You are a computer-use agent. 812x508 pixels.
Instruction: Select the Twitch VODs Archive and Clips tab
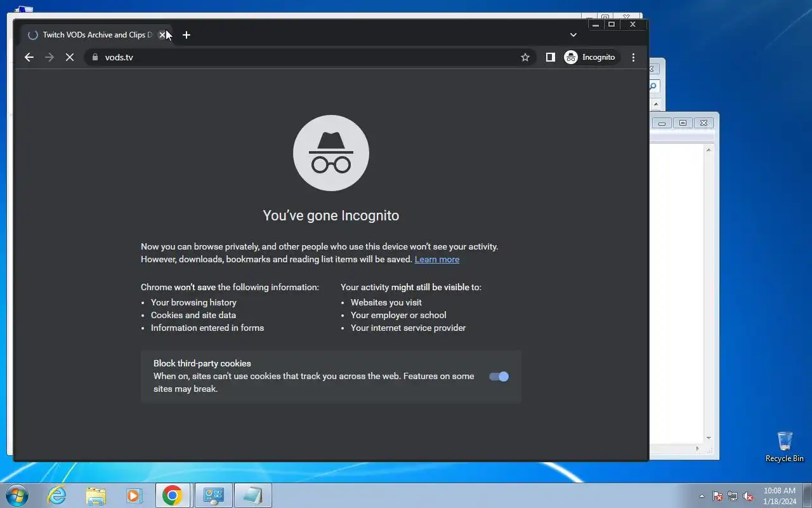[x=96, y=35]
